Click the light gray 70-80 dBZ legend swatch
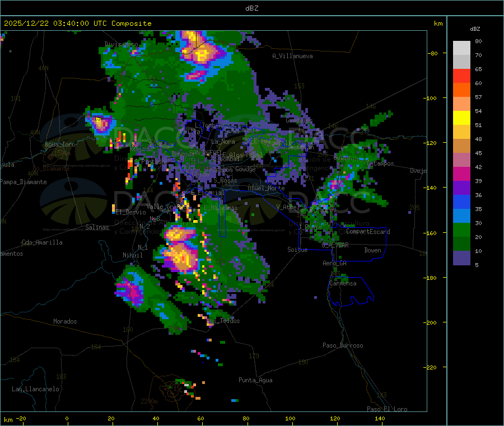 (461, 48)
